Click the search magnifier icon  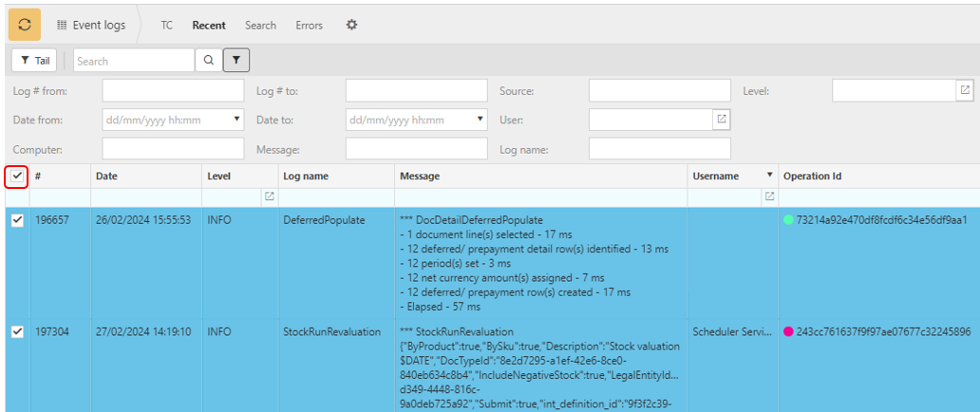point(208,61)
